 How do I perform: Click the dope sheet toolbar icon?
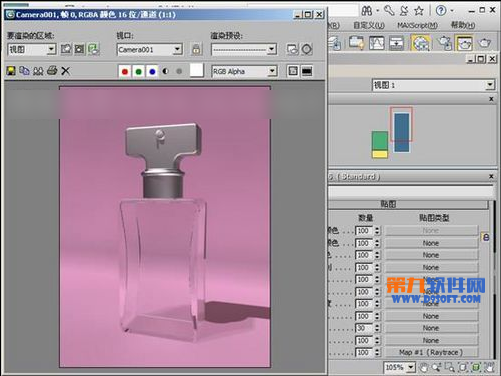tap(396, 43)
